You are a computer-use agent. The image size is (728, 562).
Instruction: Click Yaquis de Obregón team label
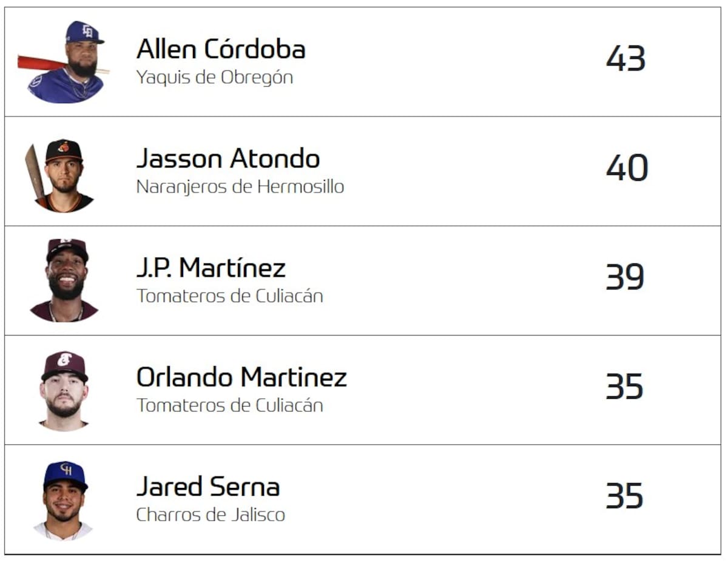click(x=214, y=78)
